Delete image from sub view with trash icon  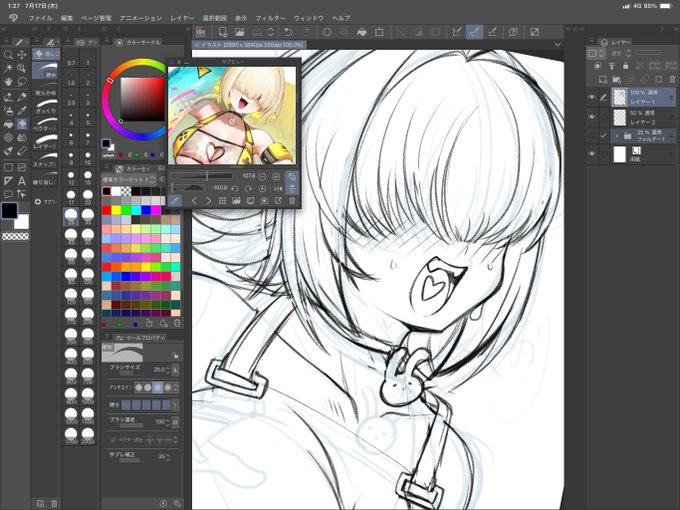pyautogui.click(x=292, y=201)
